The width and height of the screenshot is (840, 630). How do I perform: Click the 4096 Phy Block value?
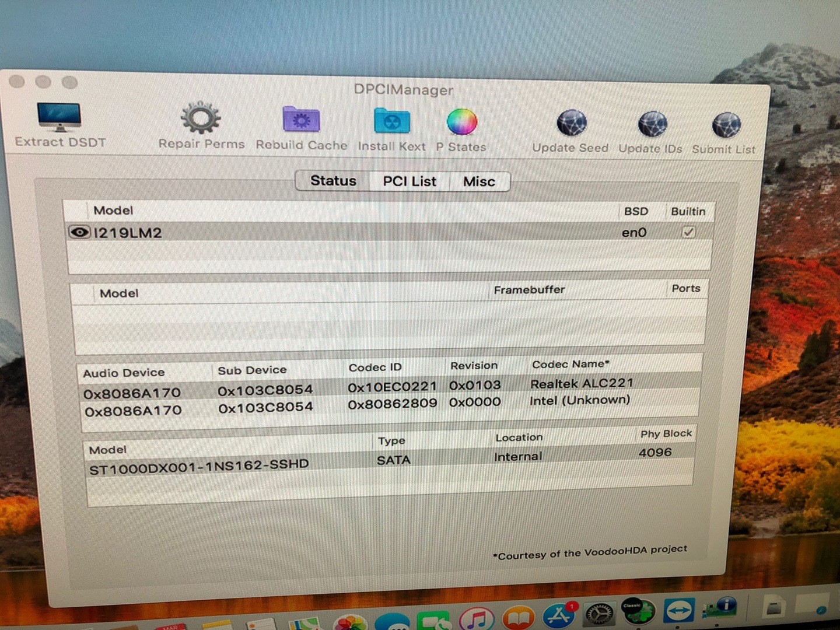pyautogui.click(x=655, y=453)
